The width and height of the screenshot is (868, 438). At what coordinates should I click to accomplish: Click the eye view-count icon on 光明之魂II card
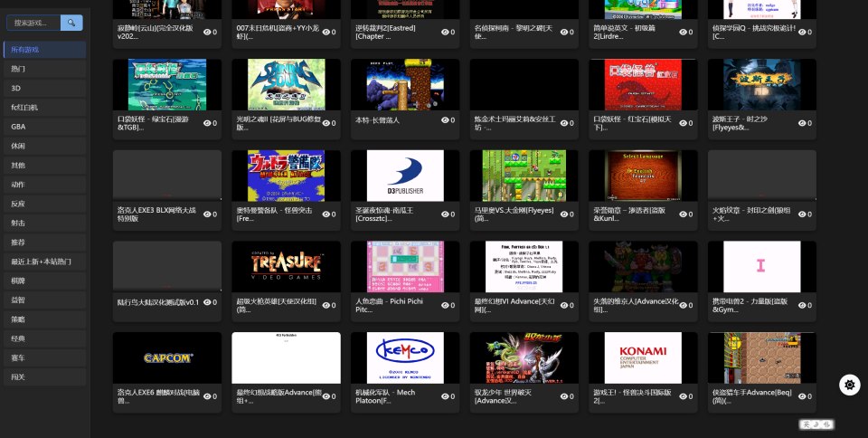tap(328, 123)
